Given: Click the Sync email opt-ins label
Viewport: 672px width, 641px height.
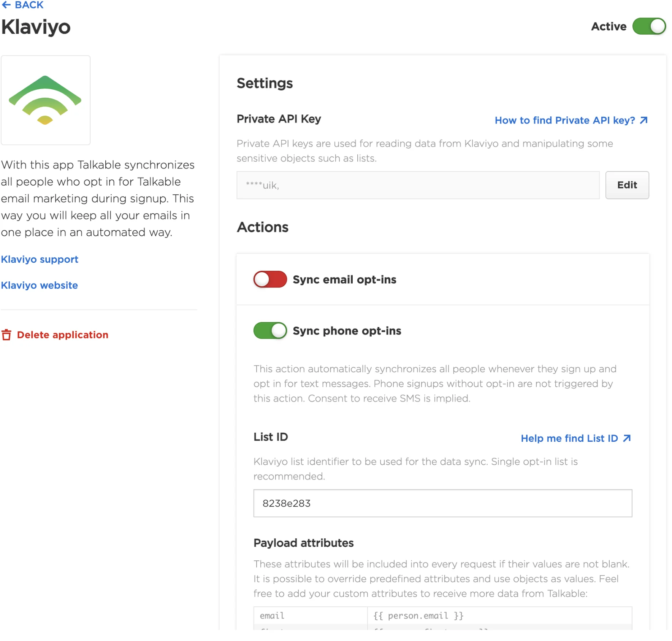Looking at the screenshot, I should point(344,279).
